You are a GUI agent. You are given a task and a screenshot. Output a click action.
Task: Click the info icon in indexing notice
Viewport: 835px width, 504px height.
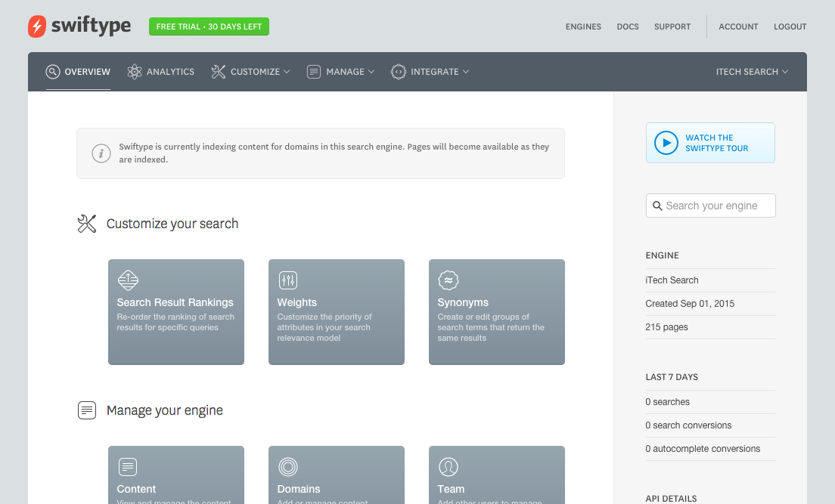[x=101, y=153]
